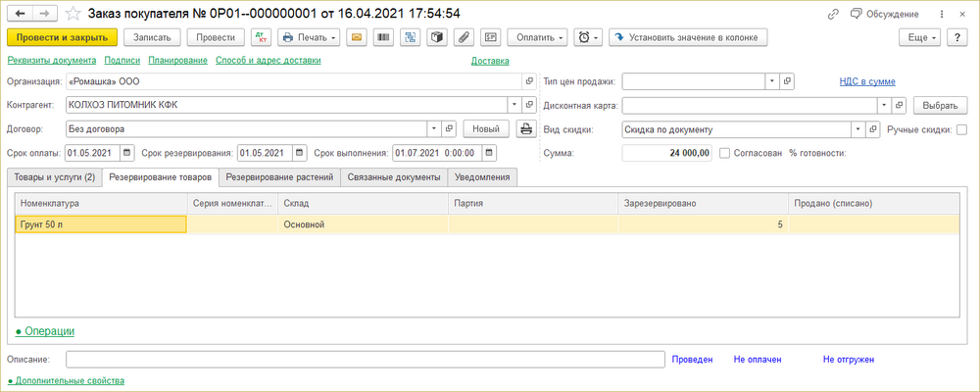Click the Записать button
Viewport: 980px width, 392px height.
(x=153, y=37)
